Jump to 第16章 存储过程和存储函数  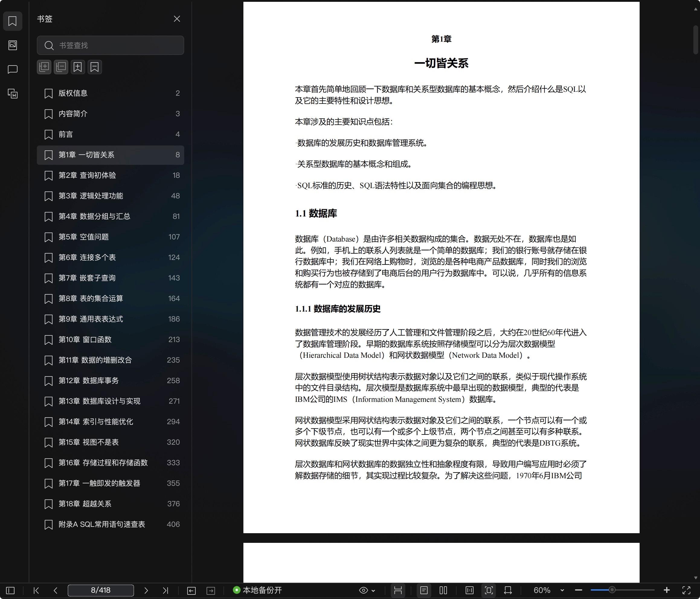111,463
